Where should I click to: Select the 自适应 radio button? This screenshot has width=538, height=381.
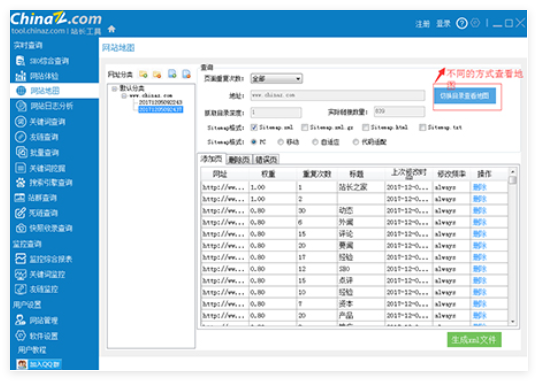tap(315, 142)
